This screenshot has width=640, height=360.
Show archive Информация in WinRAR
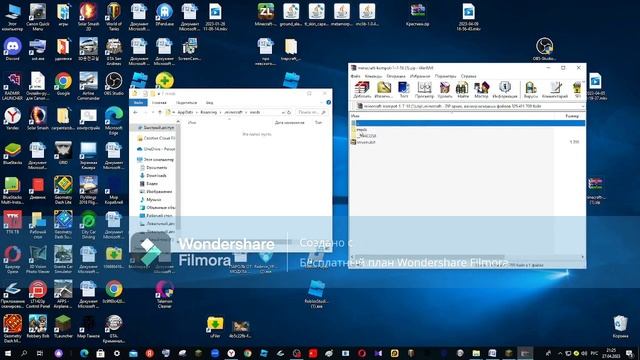pyautogui.click(x=505, y=90)
